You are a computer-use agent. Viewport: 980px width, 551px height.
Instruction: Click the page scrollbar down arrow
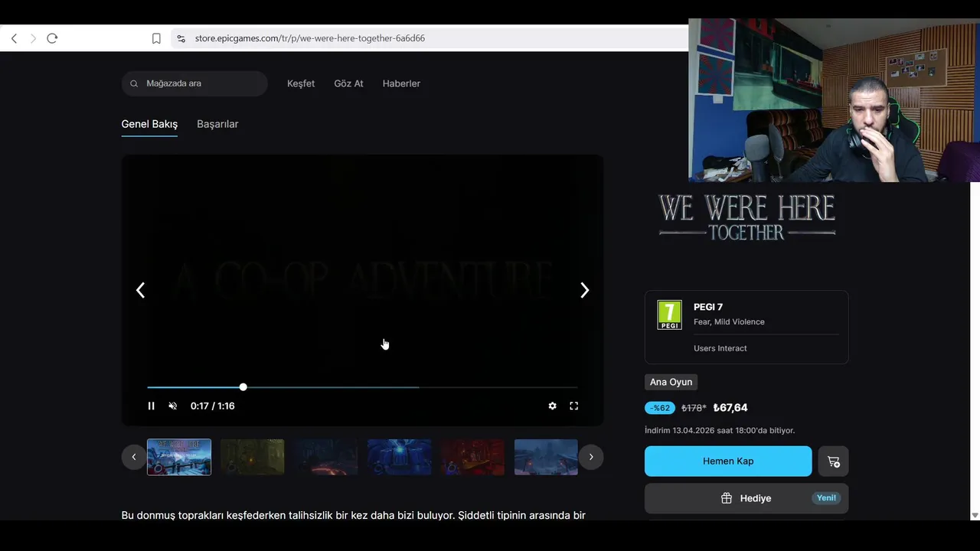pos(975,515)
